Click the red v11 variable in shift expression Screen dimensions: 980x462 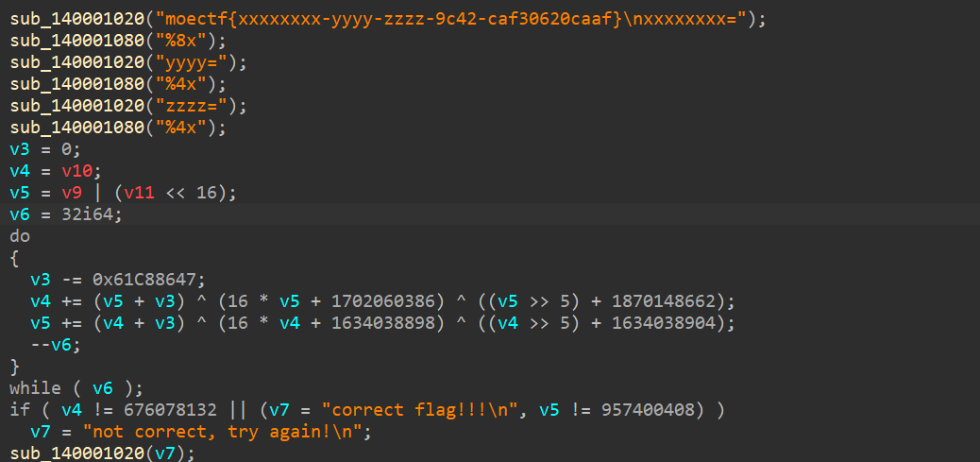pyautogui.click(x=140, y=193)
